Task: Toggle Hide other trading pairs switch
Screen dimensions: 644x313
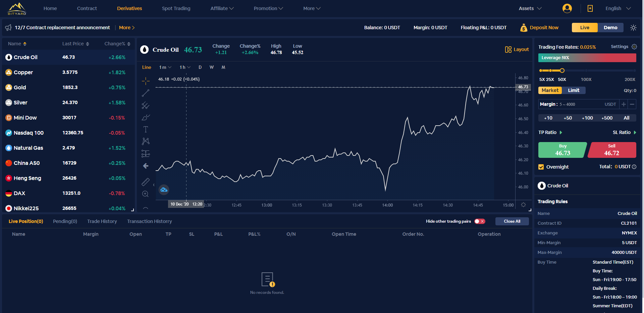Action: [480, 221]
